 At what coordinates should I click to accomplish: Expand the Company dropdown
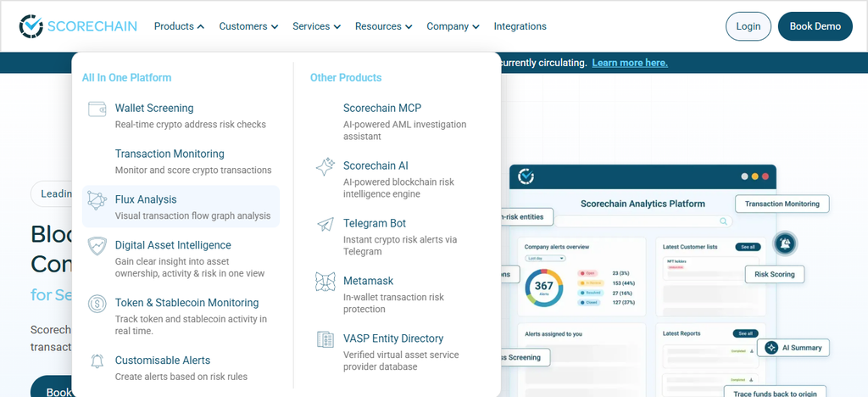[x=453, y=26]
